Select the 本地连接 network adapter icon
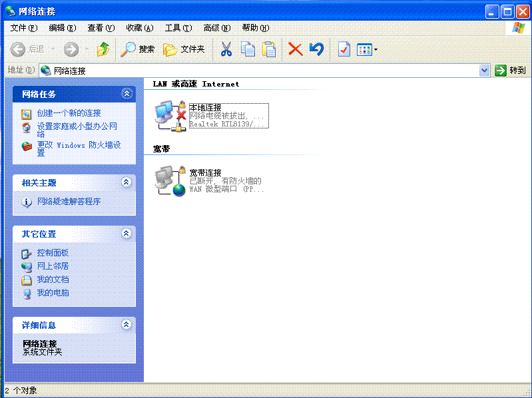The image size is (532, 398). 170,116
